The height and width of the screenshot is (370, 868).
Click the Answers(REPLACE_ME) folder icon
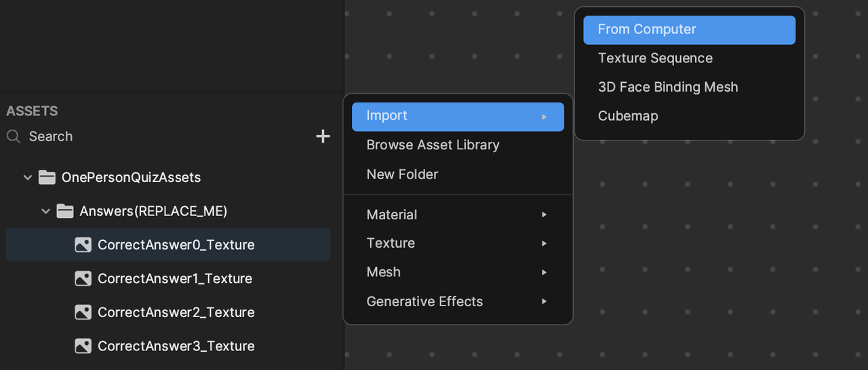65,211
